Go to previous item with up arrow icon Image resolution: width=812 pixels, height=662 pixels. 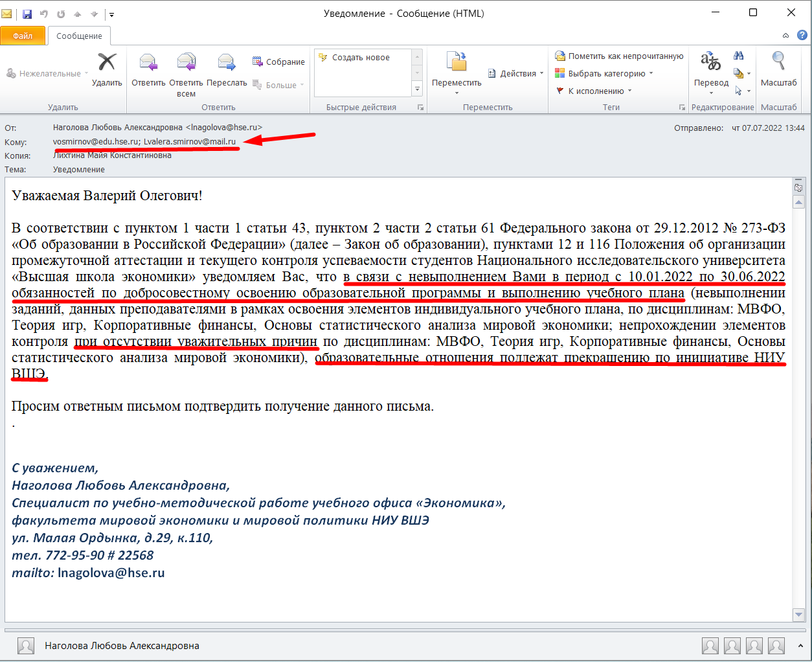click(x=78, y=14)
